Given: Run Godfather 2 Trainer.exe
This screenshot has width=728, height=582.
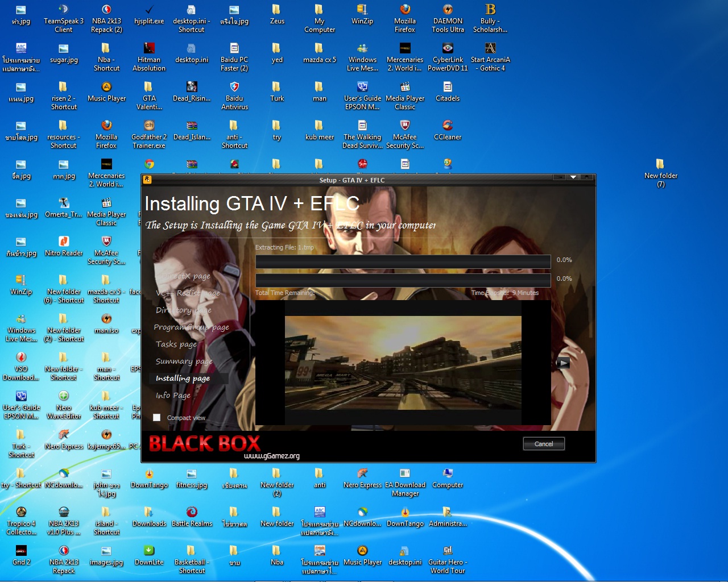Looking at the screenshot, I should [149, 134].
